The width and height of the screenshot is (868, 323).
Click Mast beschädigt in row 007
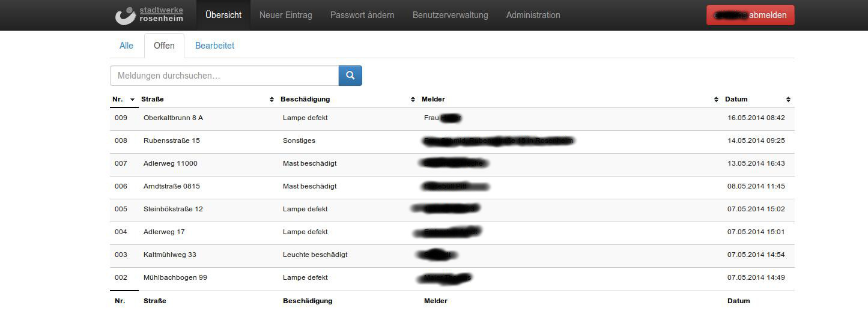tap(310, 163)
